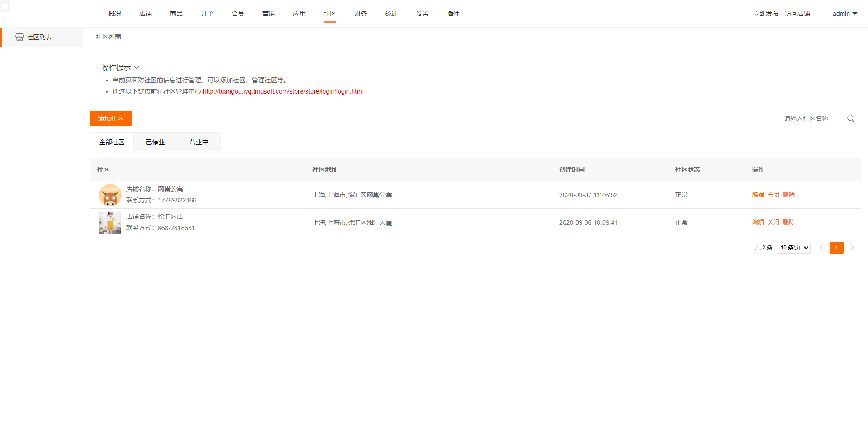Open the admin user dropdown
The image size is (868, 423).
pos(844,14)
